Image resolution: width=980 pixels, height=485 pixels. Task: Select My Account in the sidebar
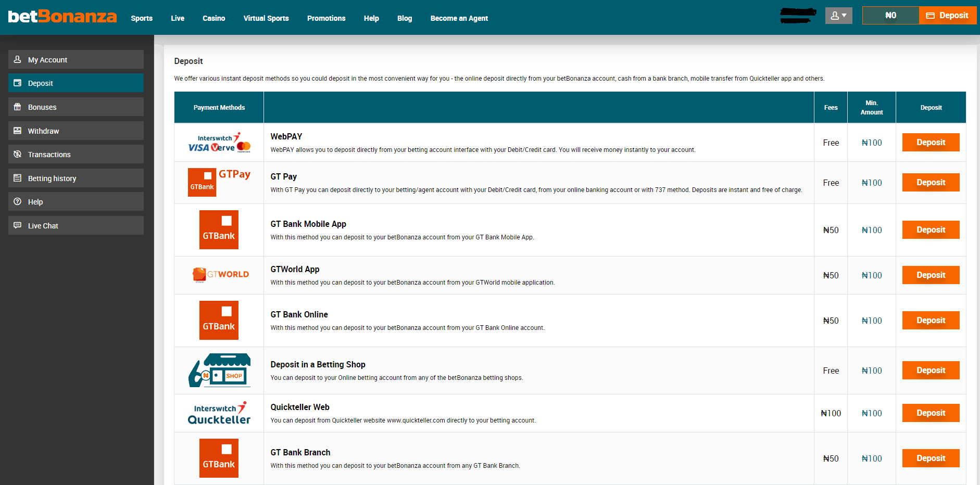click(76, 59)
